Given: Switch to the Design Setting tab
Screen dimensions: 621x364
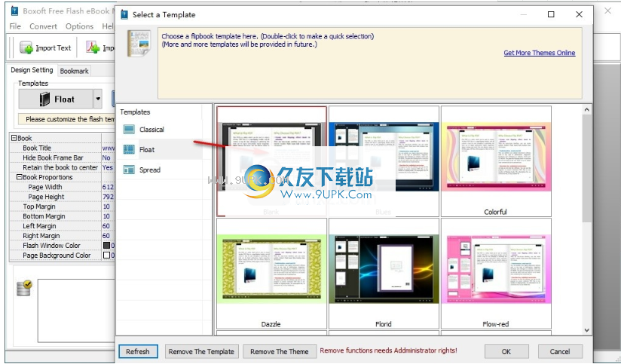Looking at the screenshot, I should pos(32,70).
